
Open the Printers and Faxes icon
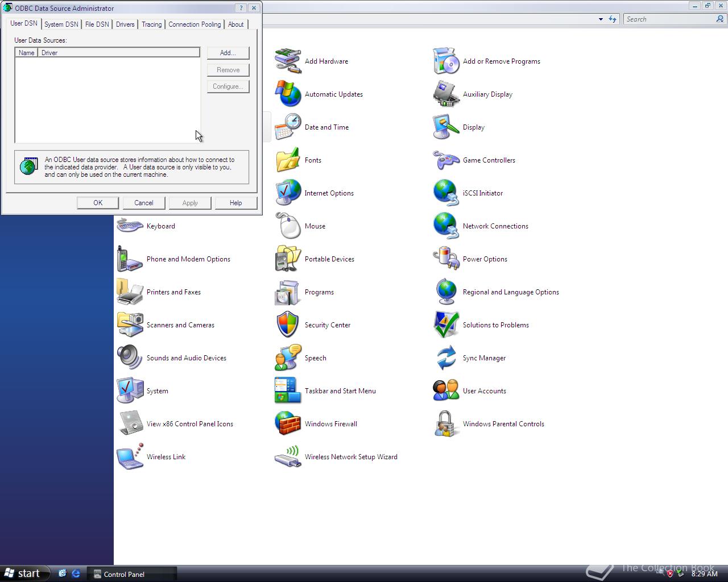130,292
